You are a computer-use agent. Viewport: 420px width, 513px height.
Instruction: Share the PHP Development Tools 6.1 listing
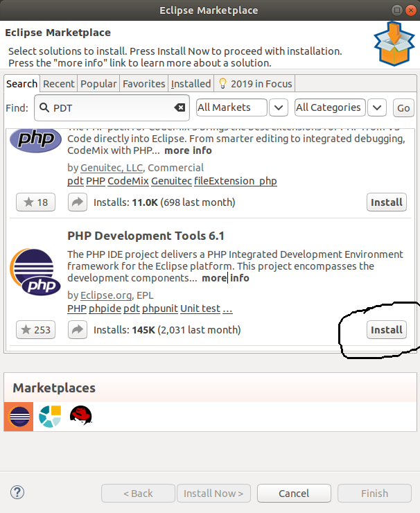coord(78,329)
